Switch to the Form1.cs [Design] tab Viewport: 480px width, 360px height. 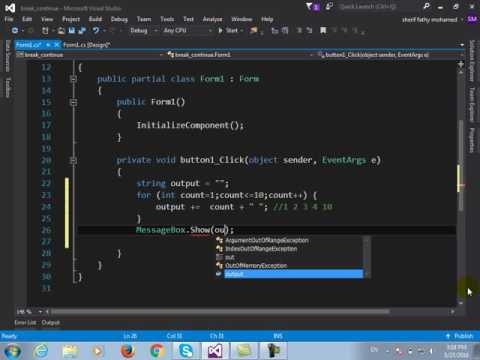tap(87, 45)
